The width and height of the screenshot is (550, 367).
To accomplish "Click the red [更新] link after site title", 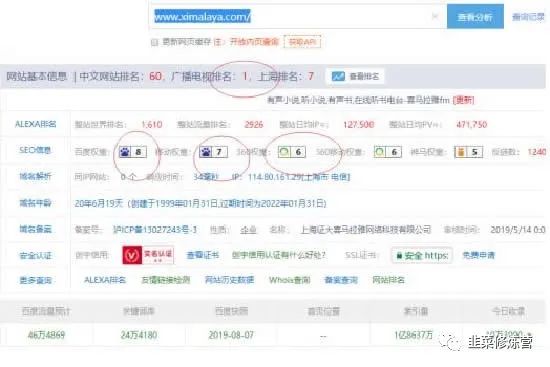I will point(463,100).
